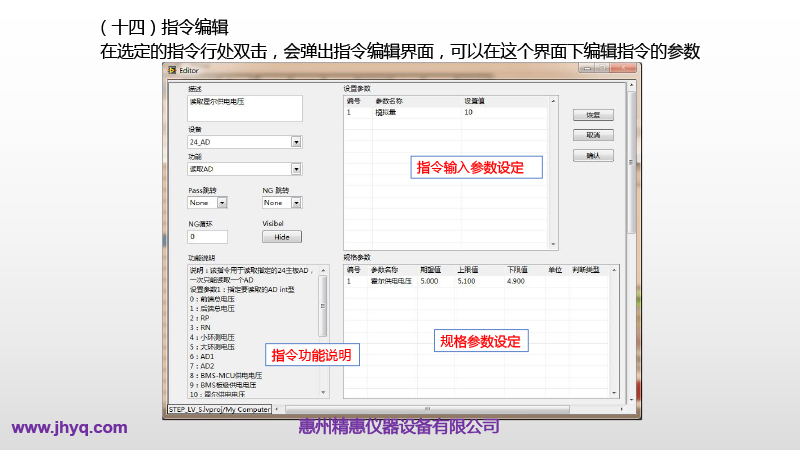
Task: Select 霍尔供电电压 in the 规格参数 table
Action: [391, 281]
